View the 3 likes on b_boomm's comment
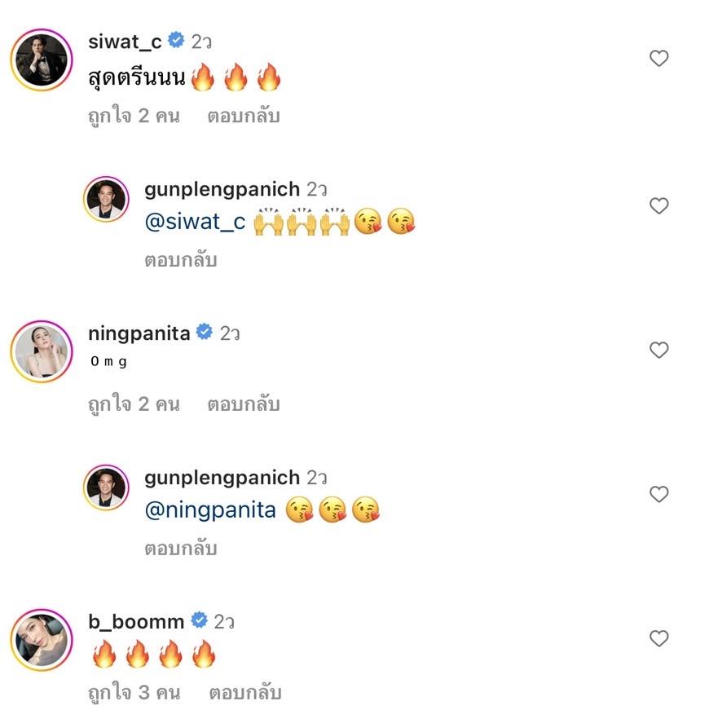Screen dimensions: 709x728 134,693
